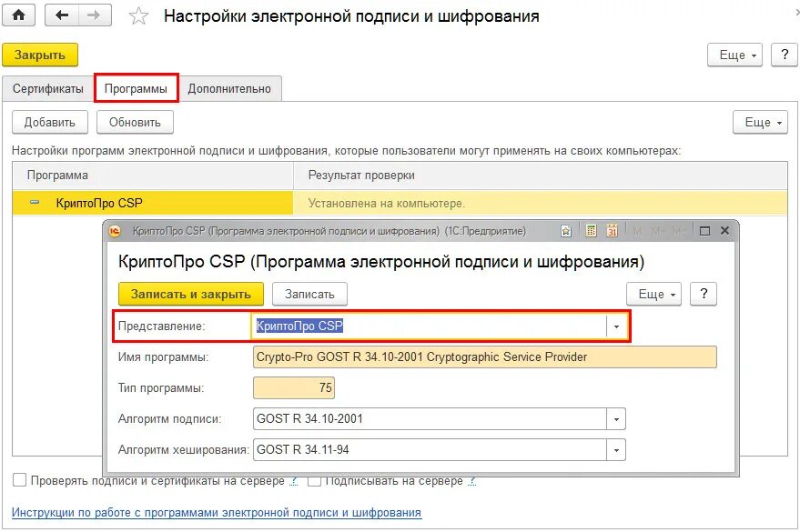
Task: Close the КриптоПро CSP dialog window
Action: coord(724,230)
